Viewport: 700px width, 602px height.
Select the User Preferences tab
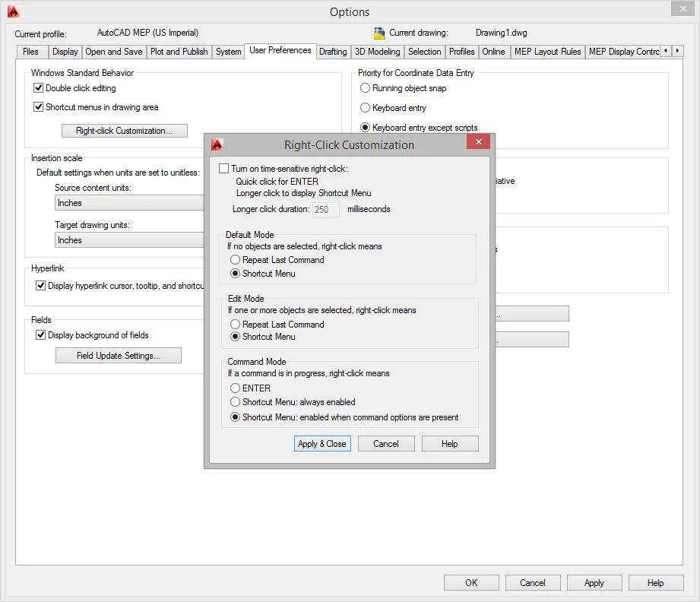pos(280,50)
